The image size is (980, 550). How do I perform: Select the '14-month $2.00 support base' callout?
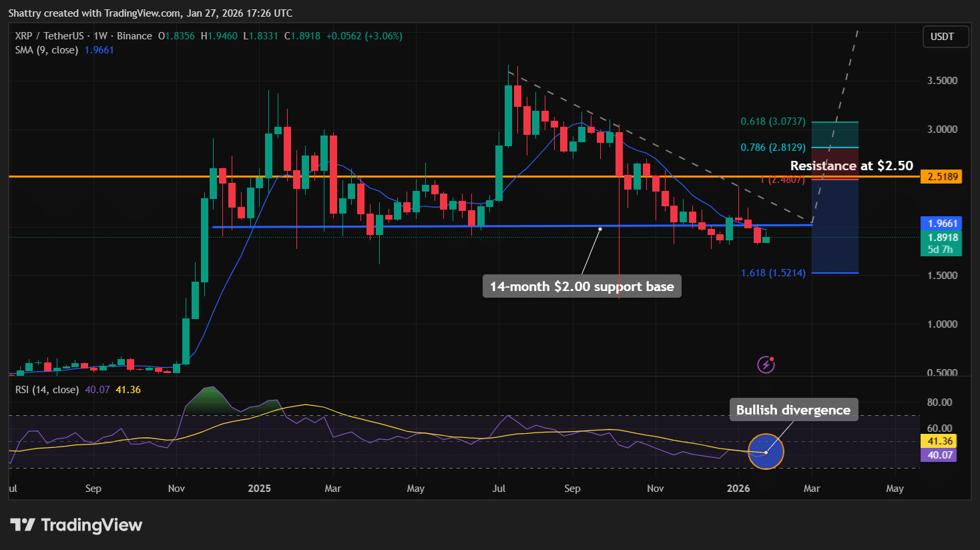(581, 286)
